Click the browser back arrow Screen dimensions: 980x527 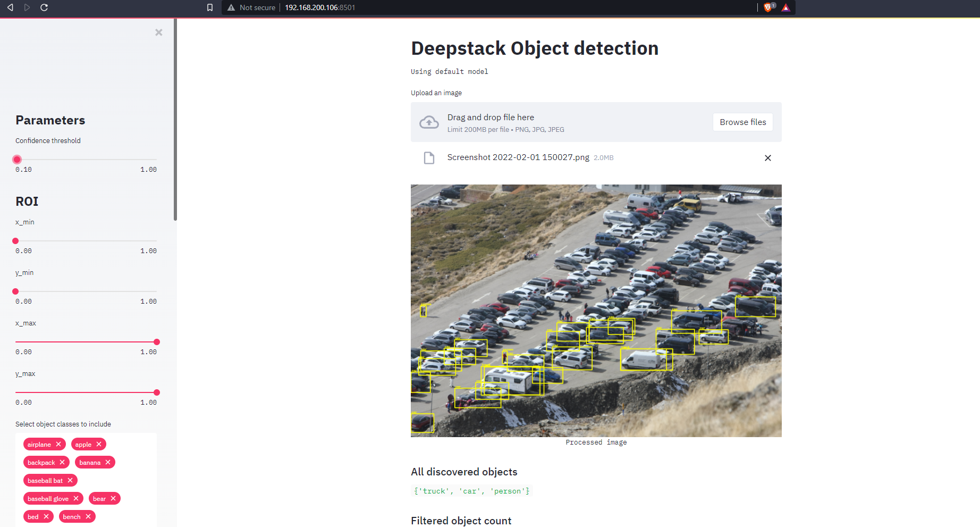10,7
